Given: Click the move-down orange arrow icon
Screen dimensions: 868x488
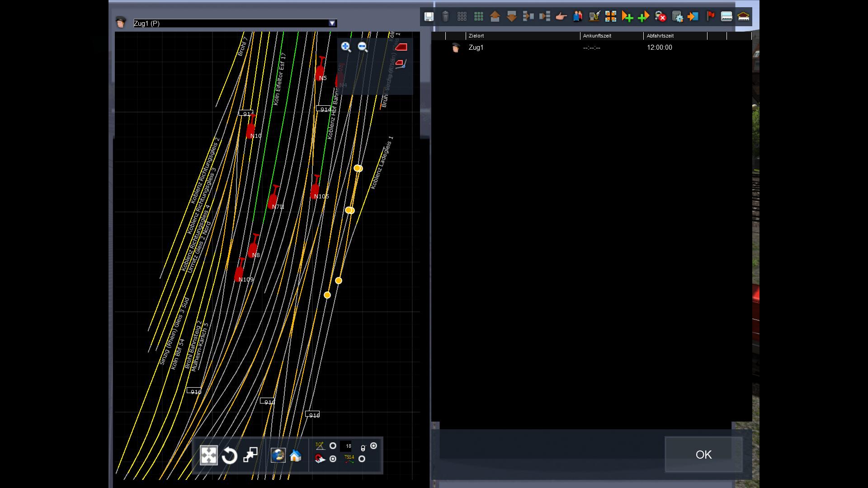Looking at the screenshot, I should [511, 17].
